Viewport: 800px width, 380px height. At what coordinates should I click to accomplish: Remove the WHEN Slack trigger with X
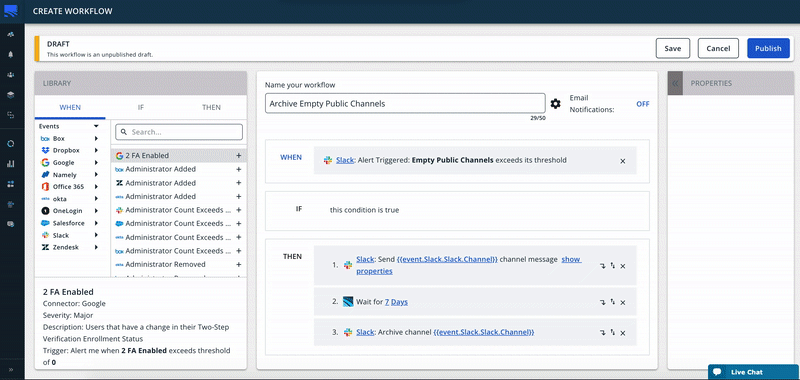pyautogui.click(x=622, y=161)
